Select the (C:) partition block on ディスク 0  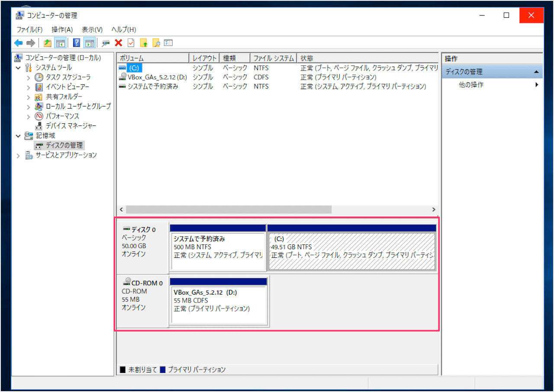point(351,251)
